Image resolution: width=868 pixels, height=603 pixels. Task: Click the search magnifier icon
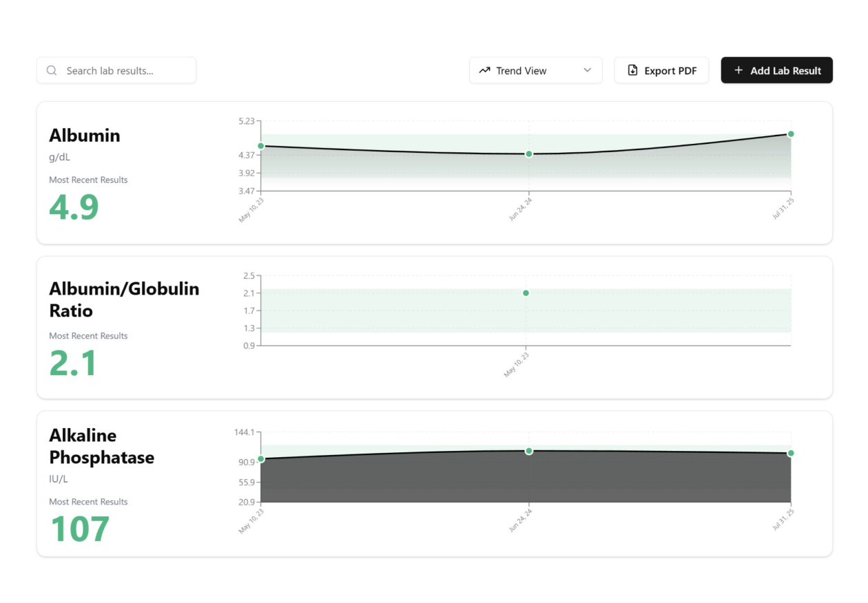point(52,70)
